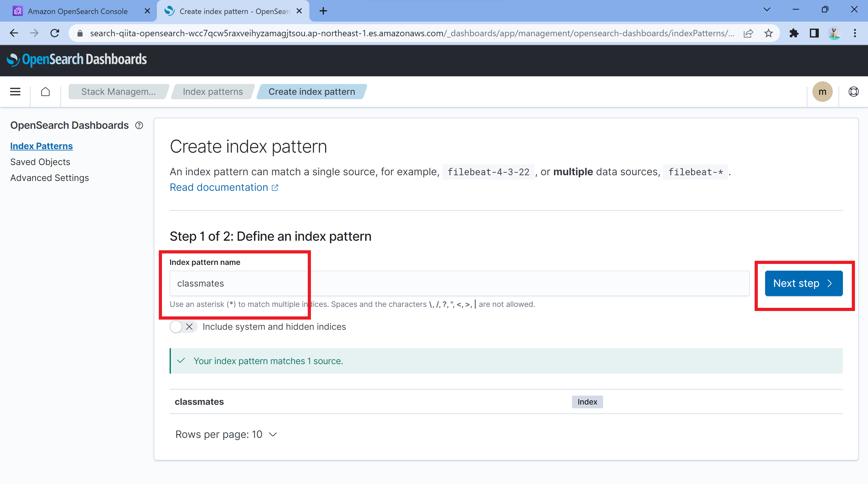The height and width of the screenshot is (484, 868).
Task: Open the user profile avatar
Action: point(822,91)
